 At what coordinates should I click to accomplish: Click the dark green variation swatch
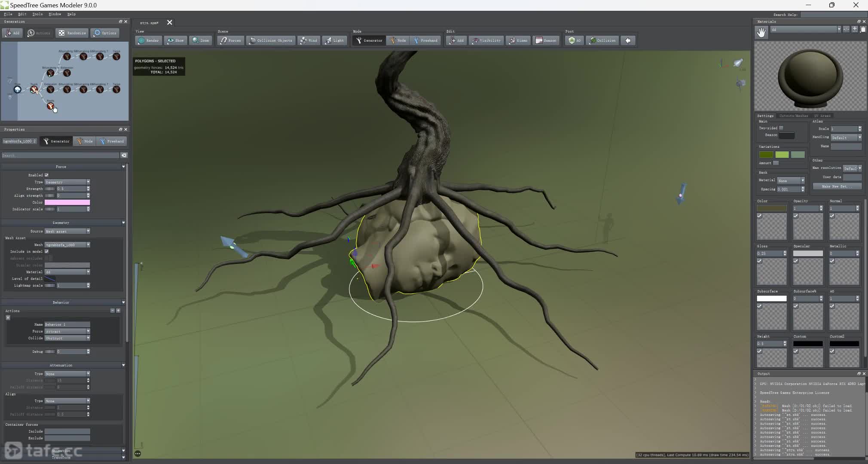coord(766,155)
